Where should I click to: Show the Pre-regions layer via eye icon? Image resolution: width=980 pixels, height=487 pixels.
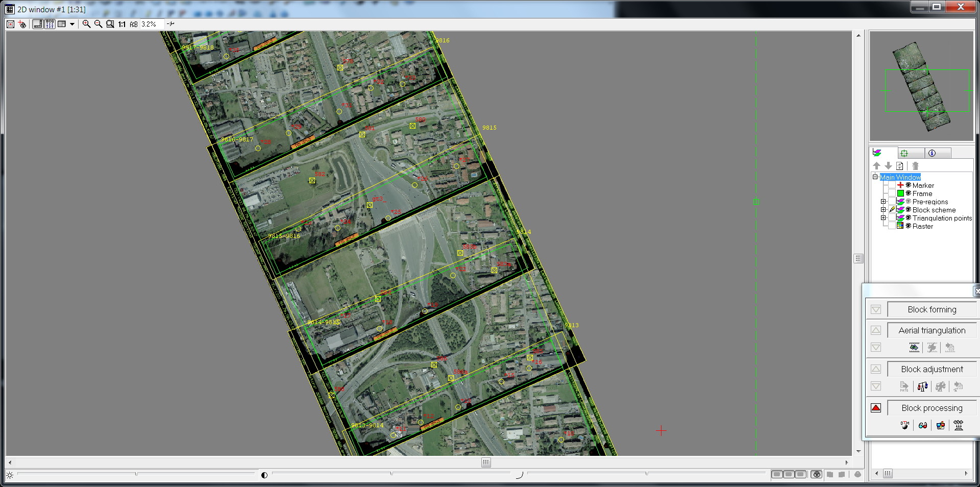tap(908, 202)
